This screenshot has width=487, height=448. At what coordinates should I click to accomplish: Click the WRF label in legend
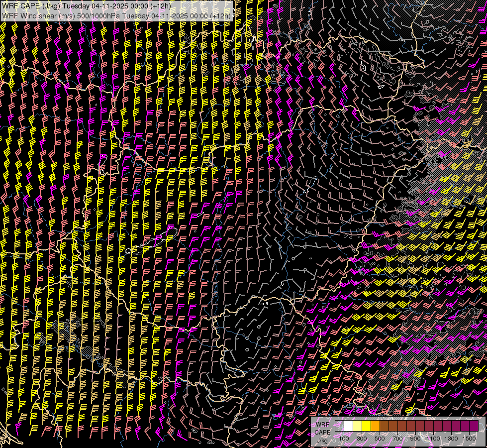(322, 425)
